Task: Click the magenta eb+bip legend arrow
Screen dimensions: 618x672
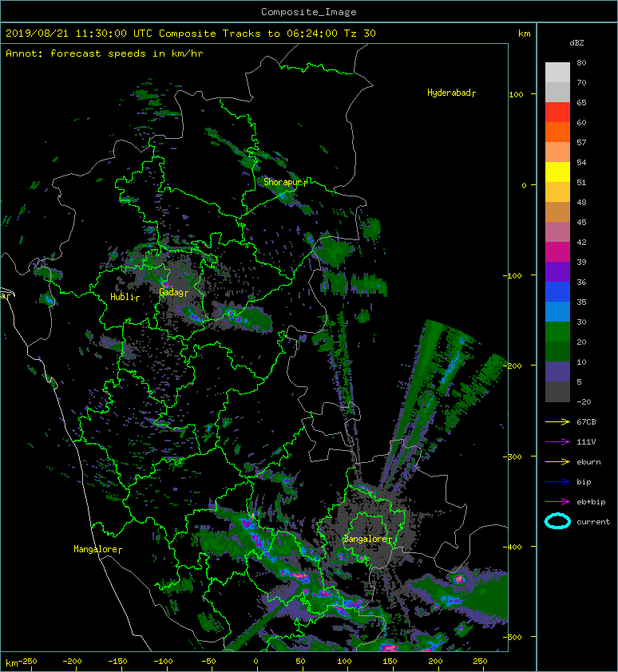Action: coord(557,502)
